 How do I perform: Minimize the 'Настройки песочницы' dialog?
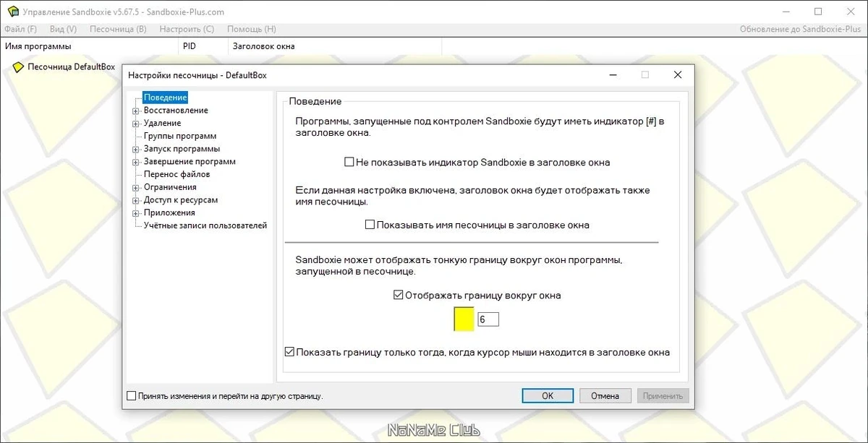(x=613, y=74)
